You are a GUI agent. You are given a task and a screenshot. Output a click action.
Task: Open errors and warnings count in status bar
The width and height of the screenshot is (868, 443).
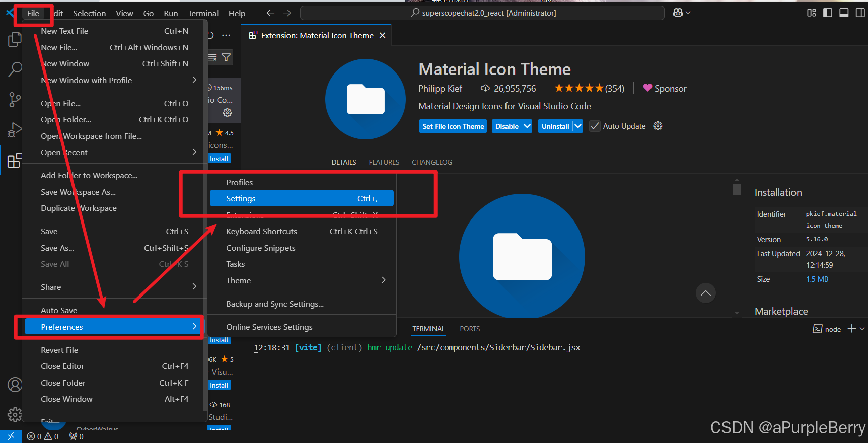43,436
